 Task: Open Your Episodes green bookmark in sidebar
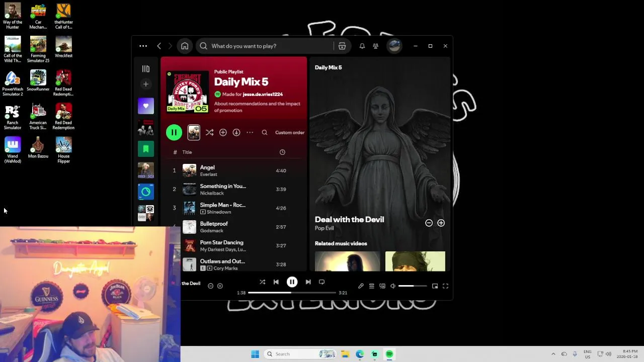(x=146, y=149)
